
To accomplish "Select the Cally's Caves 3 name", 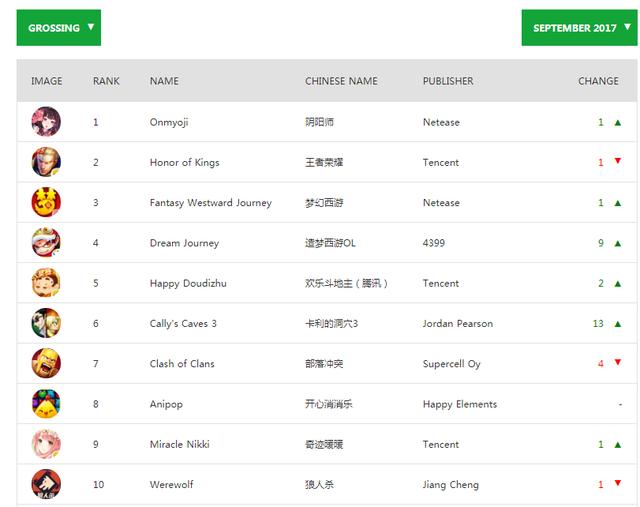I will point(183,324).
